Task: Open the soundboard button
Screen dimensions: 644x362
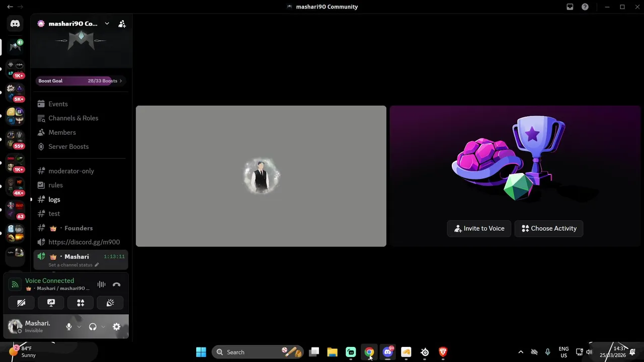Action: [x=110, y=303]
